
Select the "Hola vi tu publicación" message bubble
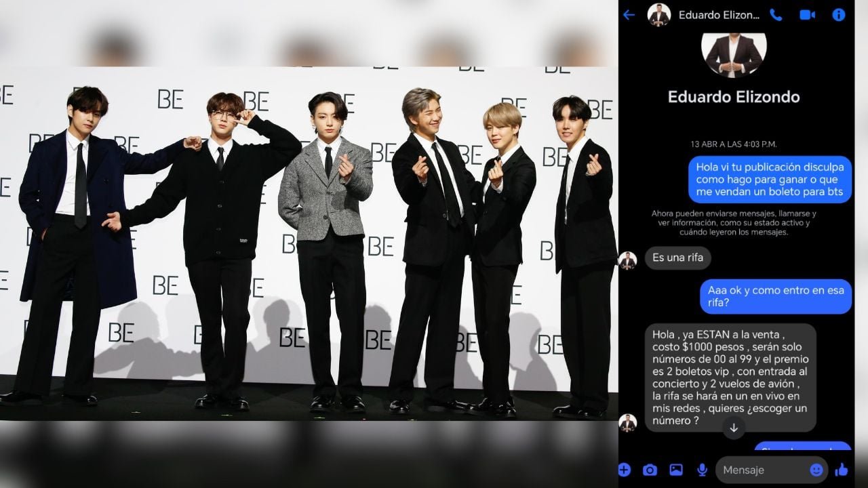pos(770,180)
